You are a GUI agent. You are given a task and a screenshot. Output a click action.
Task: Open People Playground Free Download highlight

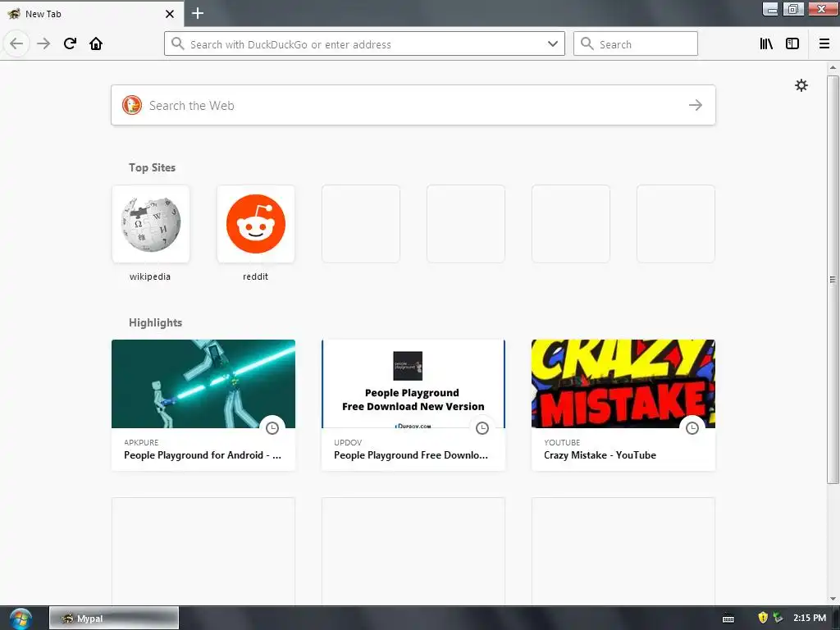click(413, 405)
